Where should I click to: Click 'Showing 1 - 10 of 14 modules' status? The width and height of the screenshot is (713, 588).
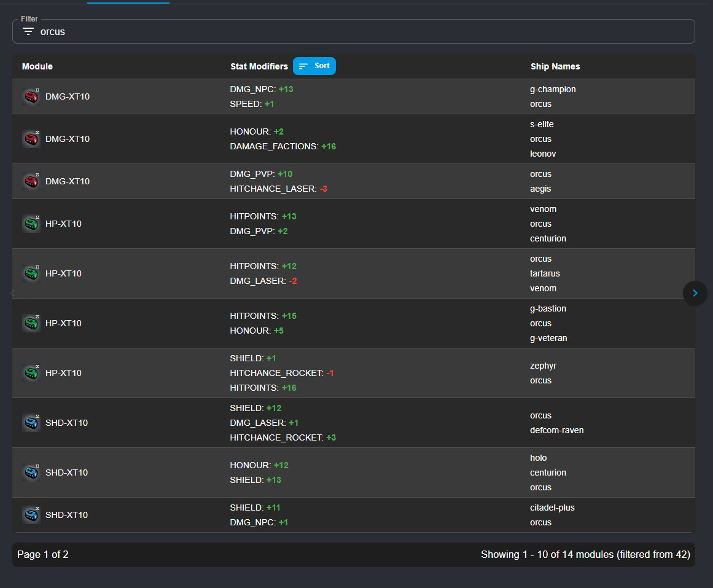click(x=547, y=554)
